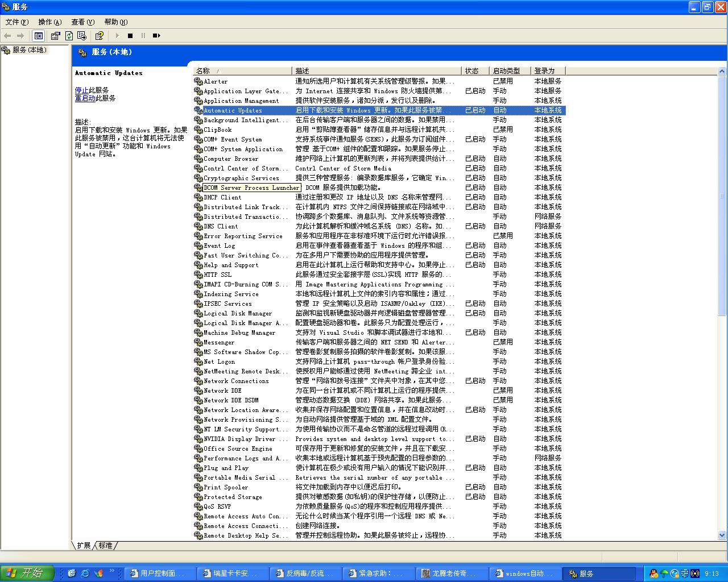Select the NVIDIA Display Driver service
The image size is (728, 582).
pyautogui.click(x=379, y=439)
